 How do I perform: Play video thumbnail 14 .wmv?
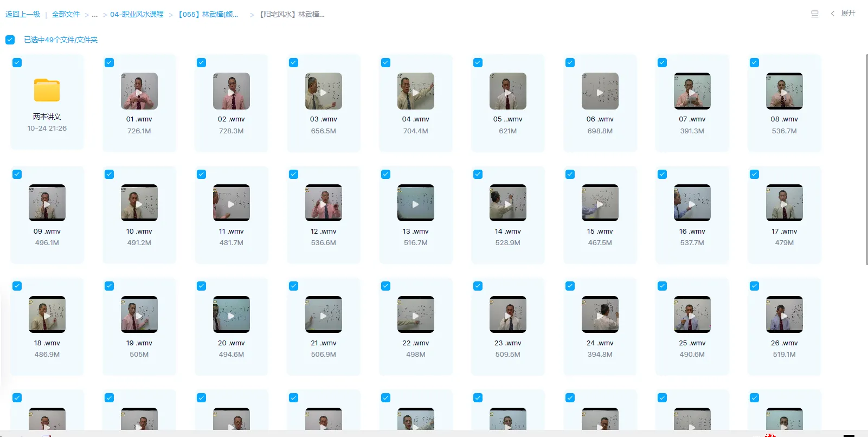508,203
